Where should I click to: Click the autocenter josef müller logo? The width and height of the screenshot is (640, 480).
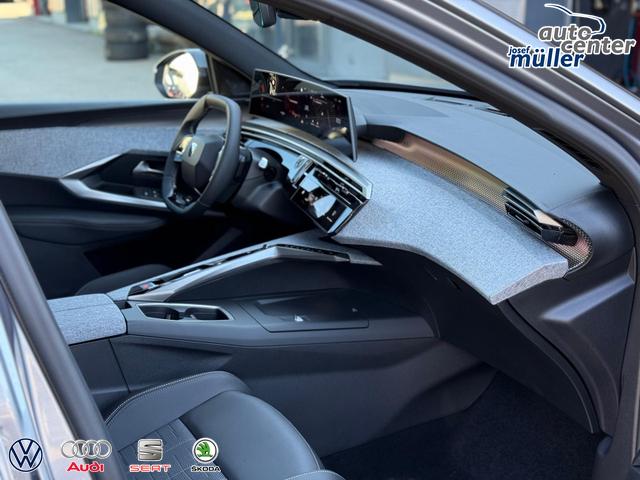coord(571,36)
